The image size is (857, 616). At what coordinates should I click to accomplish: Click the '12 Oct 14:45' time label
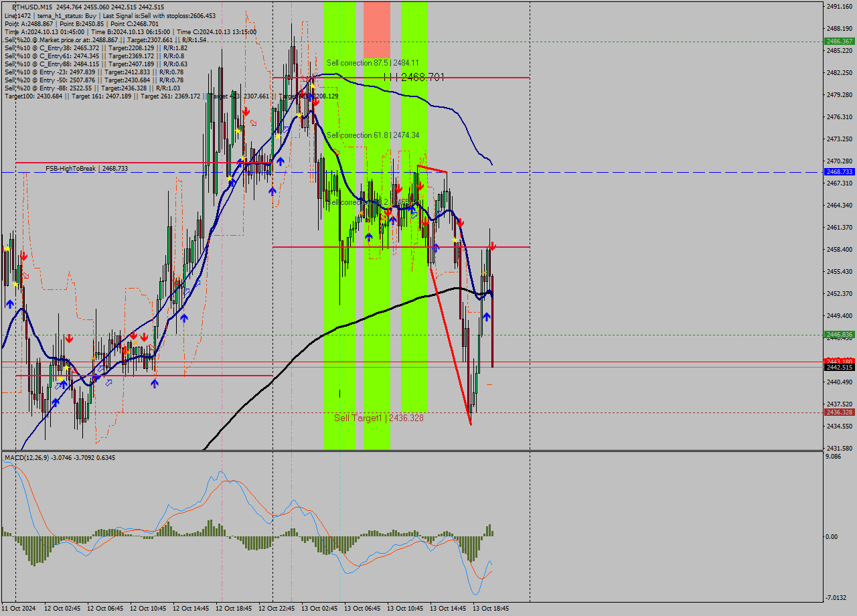tap(191, 609)
